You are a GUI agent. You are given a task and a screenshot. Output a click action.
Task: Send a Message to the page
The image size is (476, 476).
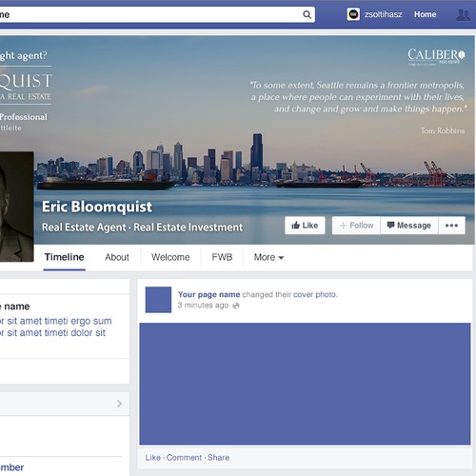tap(409, 226)
